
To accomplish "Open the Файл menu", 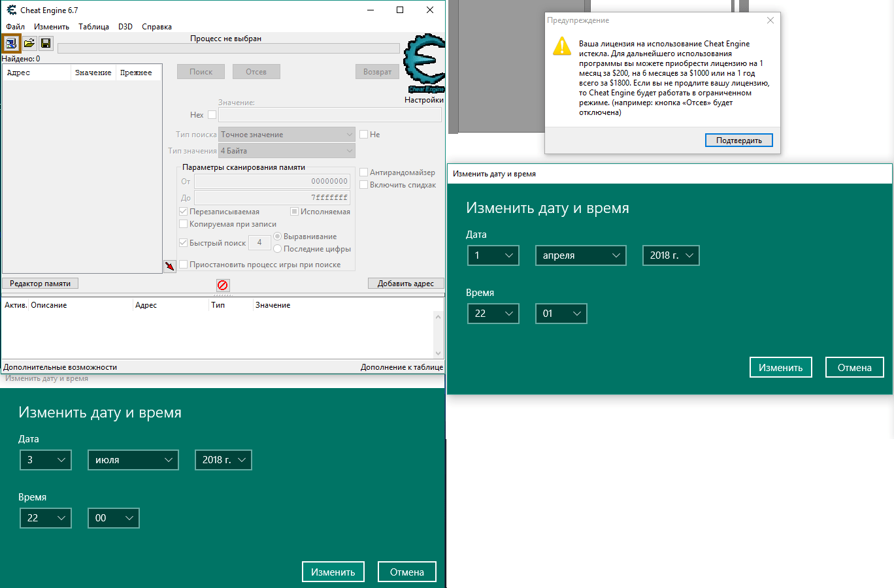I will point(16,27).
